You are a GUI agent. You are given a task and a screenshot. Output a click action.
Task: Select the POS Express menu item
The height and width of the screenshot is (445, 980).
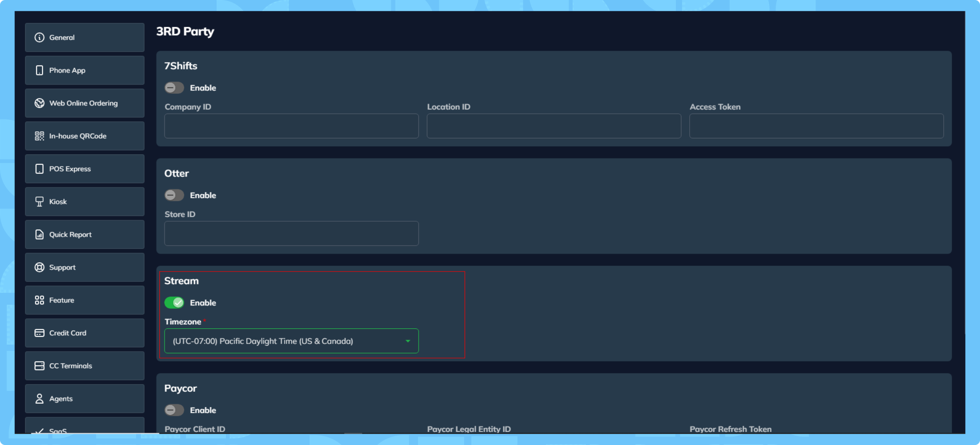tap(85, 169)
